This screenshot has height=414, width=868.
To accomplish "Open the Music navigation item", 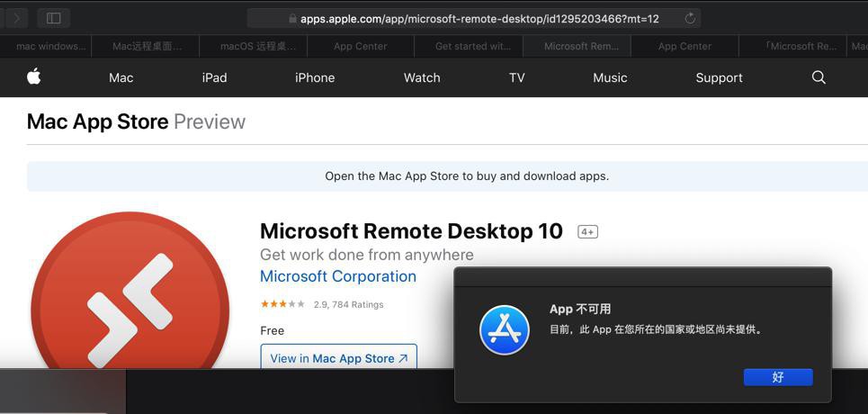I will tap(610, 77).
